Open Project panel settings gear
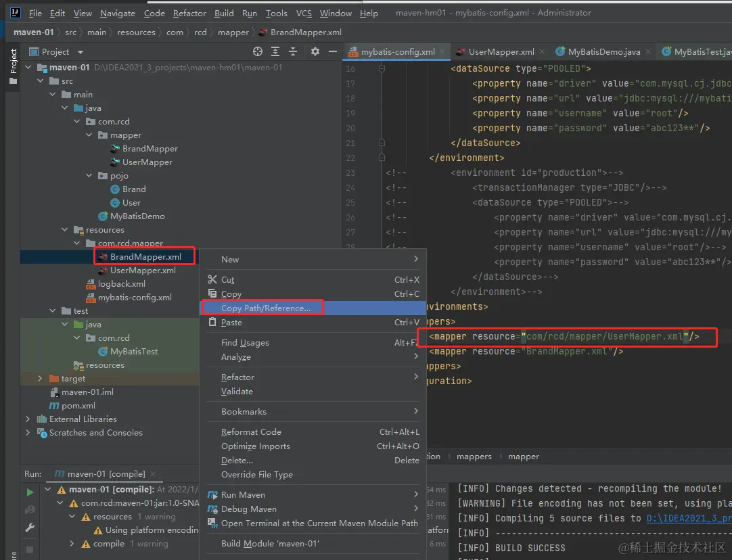732x560 pixels. click(x=315, y=52)
